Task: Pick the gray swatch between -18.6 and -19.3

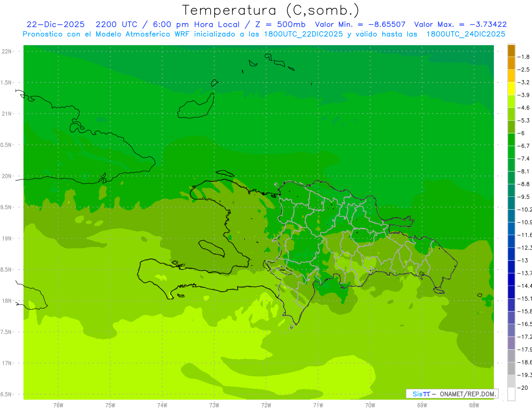Action: (511, 368)
